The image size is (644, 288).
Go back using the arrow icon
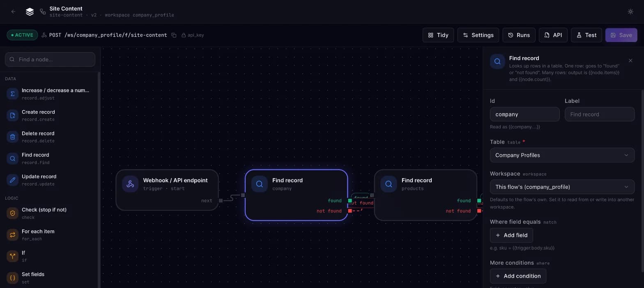[14, 12]
